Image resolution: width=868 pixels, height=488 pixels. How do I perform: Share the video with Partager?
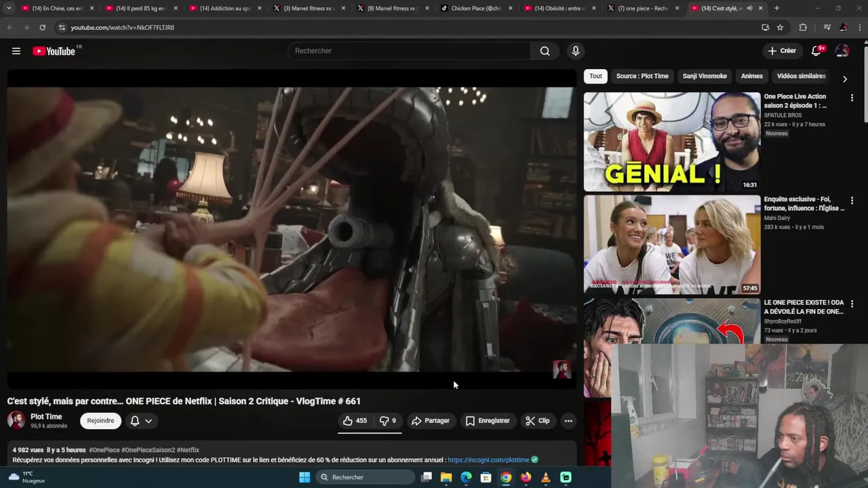431,421
